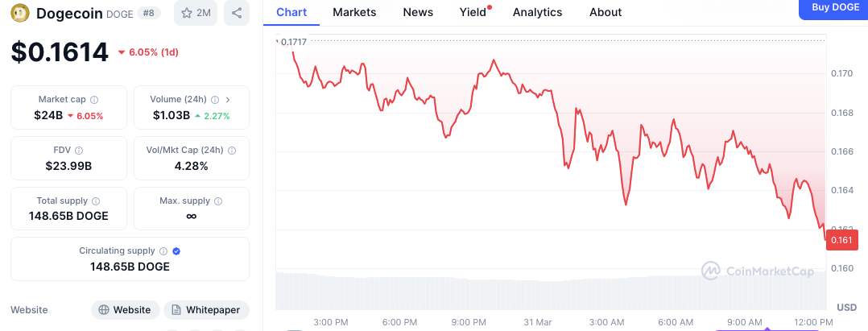Click the Circulating supply info icon
Screen dimensions: 868x331
[163, 251]
